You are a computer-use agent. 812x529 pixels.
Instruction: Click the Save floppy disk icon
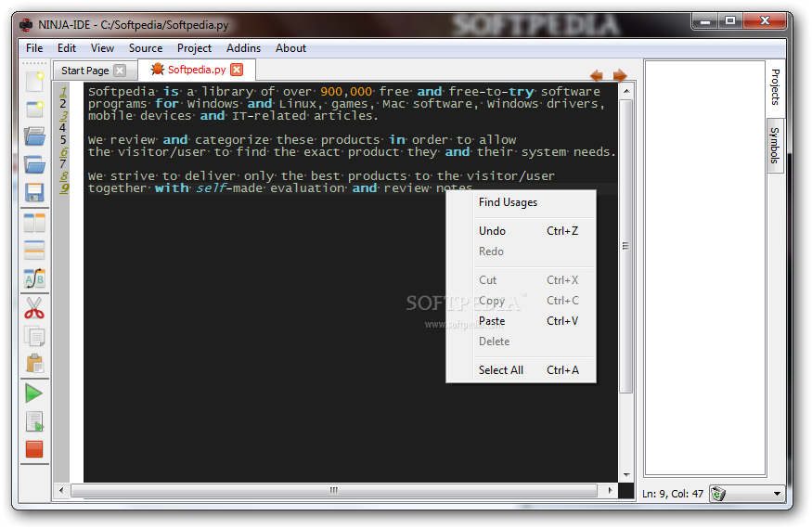(x=34, y=192)
